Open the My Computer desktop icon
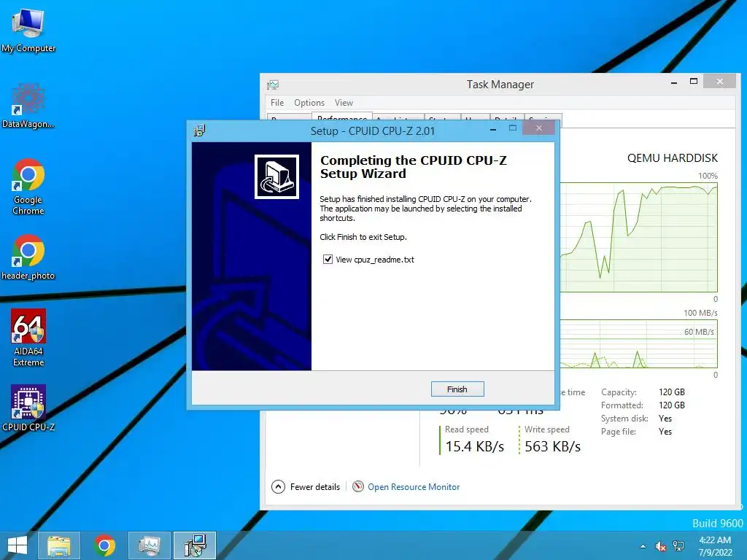The image size is (747, 560). point(28,31)
